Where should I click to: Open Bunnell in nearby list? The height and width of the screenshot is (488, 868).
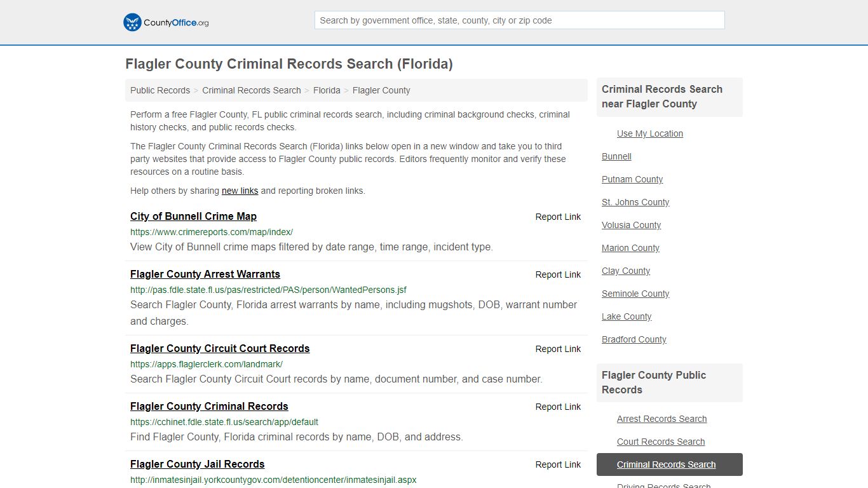pos(616,156)
